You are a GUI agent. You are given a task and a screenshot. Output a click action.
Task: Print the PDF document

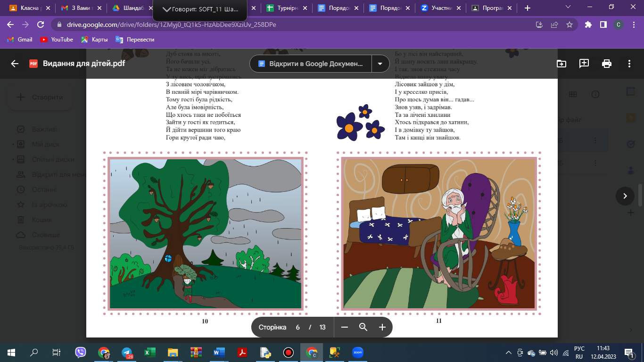pos(607,64)
